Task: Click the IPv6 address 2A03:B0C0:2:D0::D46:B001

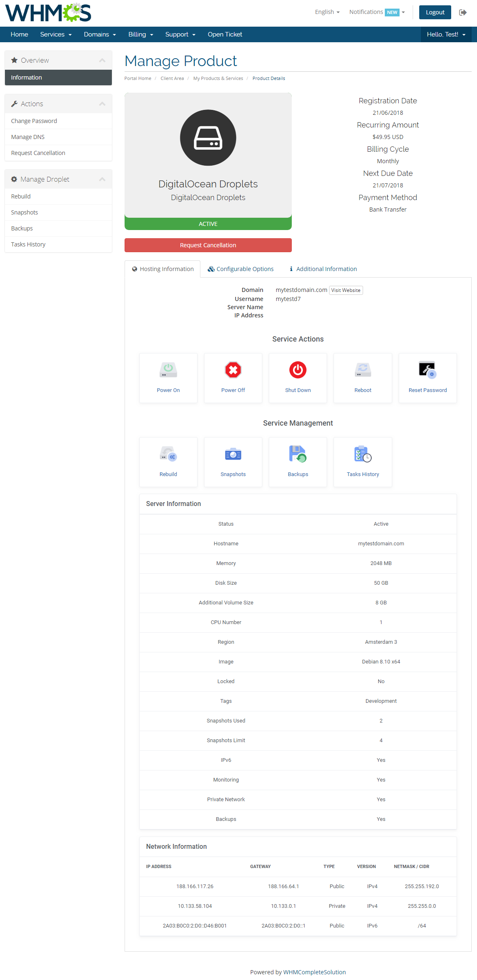Action: point(195,926)
